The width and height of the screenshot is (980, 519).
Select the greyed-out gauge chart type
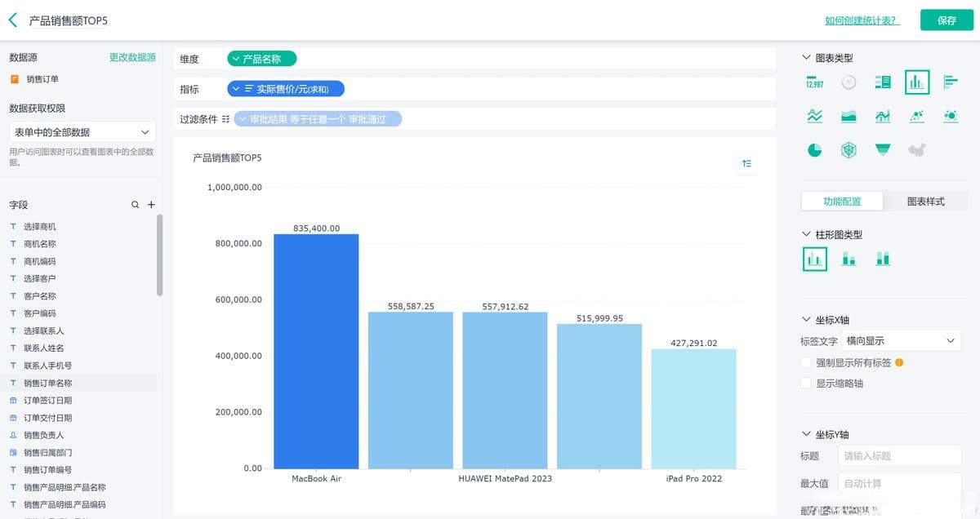849,82
